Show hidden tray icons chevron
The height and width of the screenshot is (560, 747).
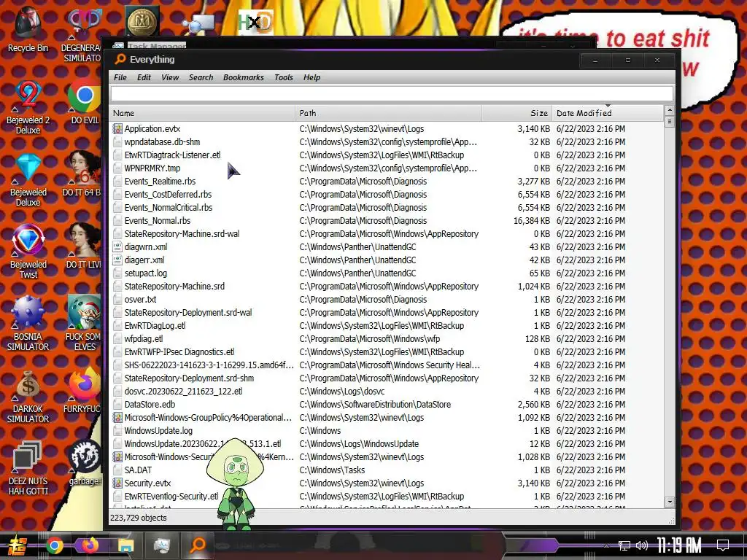pos(606,545)
